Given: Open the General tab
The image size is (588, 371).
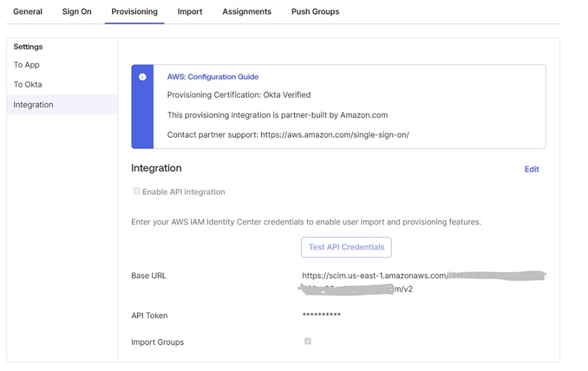Looking at the screenshot, I should click(x=28, y=12).
